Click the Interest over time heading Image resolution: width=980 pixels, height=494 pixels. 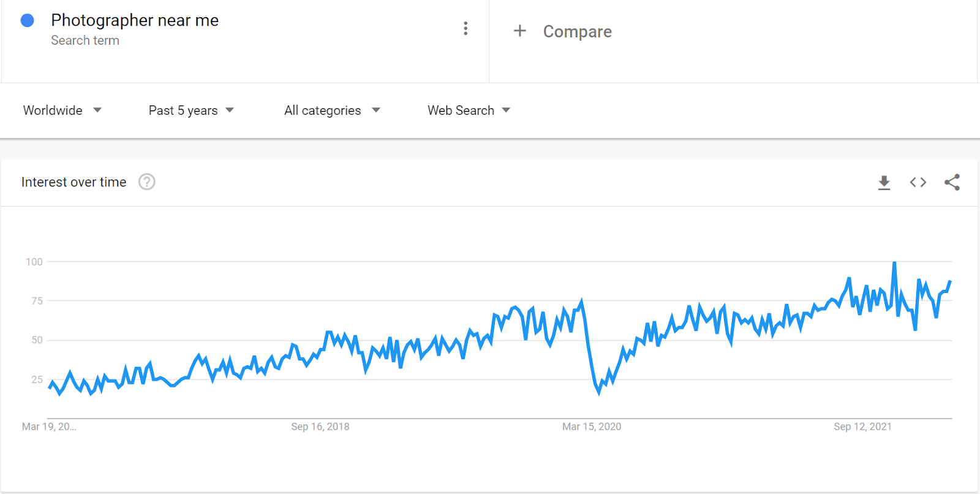click(x=73, y=182)
